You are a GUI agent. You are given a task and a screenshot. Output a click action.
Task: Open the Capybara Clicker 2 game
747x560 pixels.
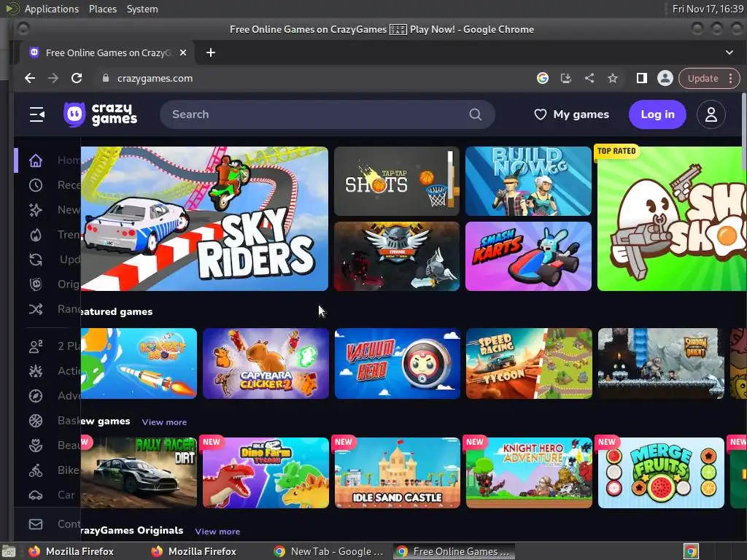click(266, 363)
